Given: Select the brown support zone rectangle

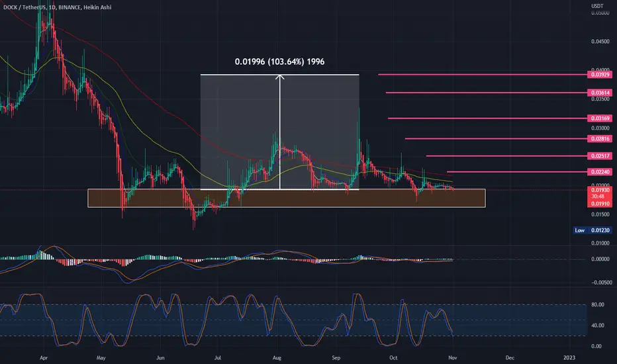Looking at the screenshot, I should [287, 198].
